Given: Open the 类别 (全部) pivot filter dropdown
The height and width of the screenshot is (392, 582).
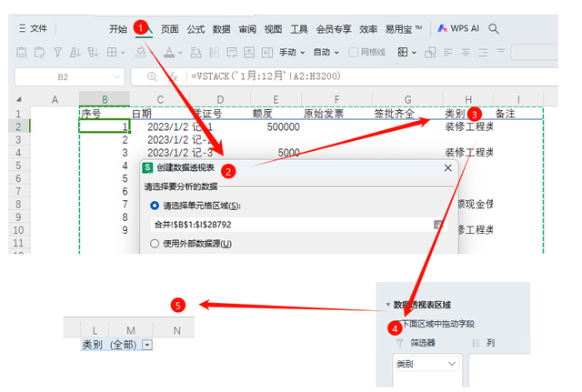Looking at the screenshot, I should pyautogui.click(x=147, y=345).
